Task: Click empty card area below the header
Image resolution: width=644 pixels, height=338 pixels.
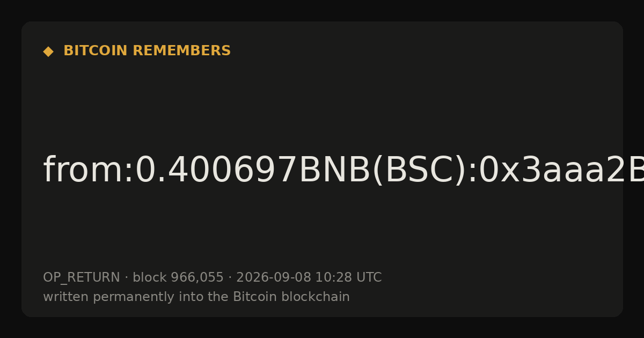Action: pyautogui.click(x=322, y=102)
